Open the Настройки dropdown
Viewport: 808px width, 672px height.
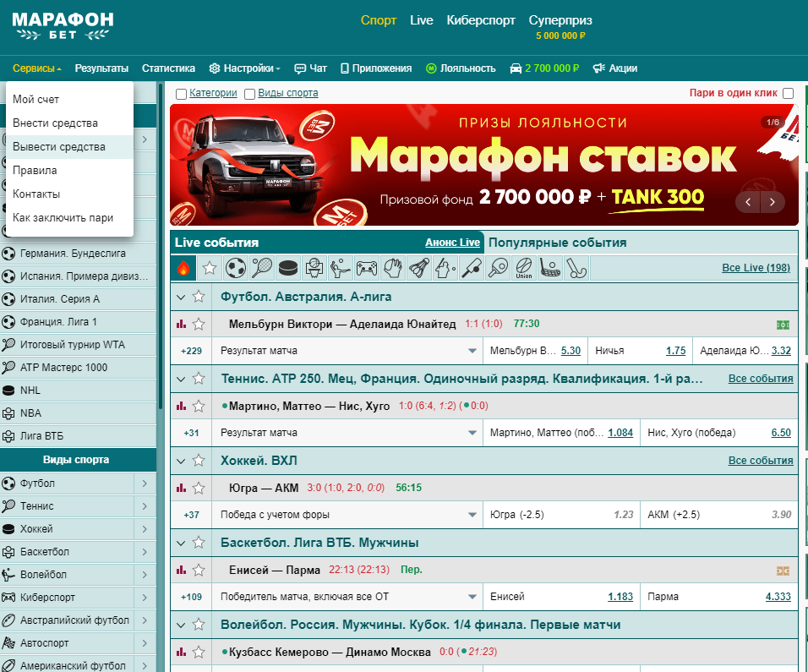tap(245, 68)
